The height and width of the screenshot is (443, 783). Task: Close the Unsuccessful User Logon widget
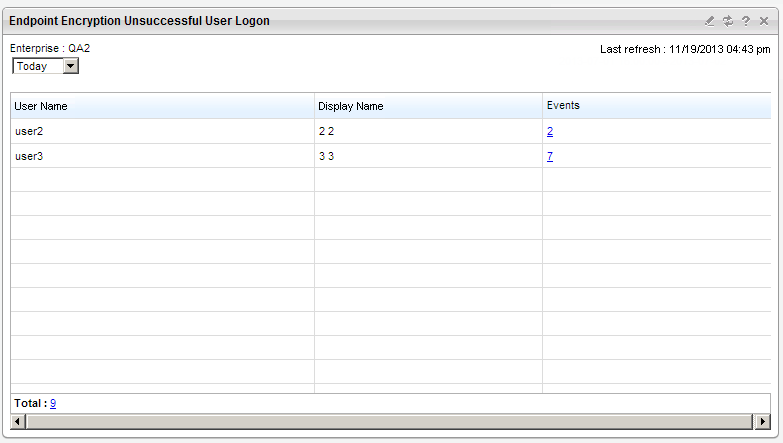(764, 21)
